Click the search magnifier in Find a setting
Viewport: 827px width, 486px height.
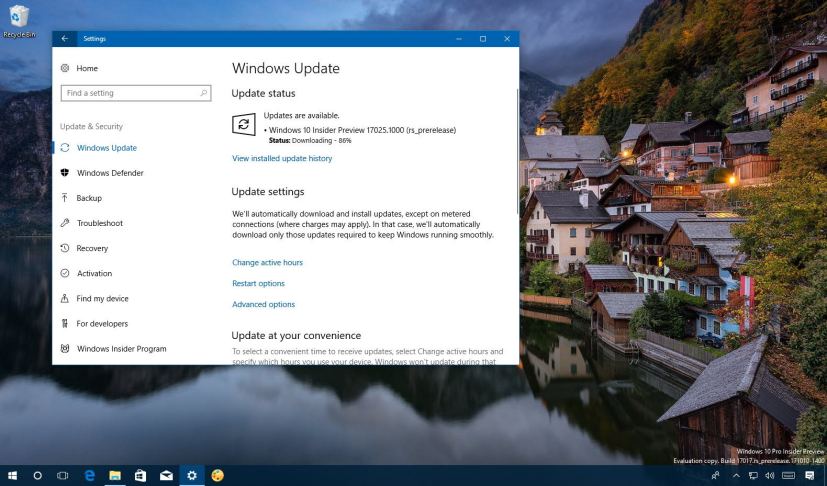click(204, 93)
